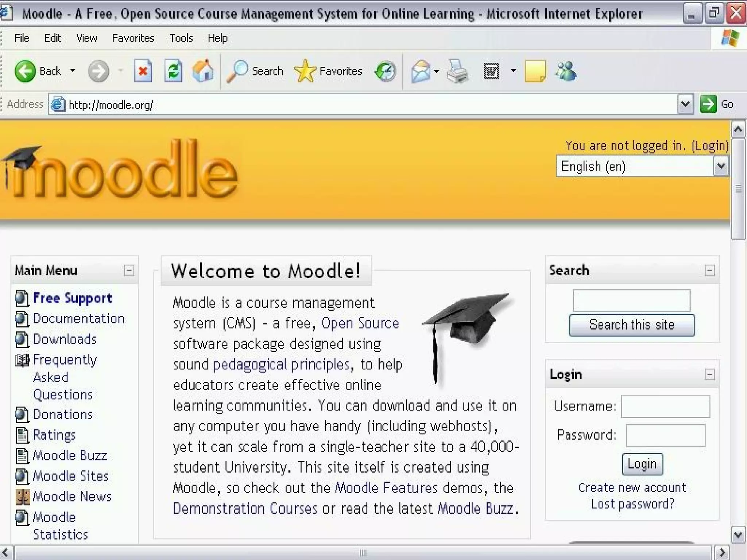Click the Refresh page icon
Screen dimensions: 747x560
click(x=173, y=71)
